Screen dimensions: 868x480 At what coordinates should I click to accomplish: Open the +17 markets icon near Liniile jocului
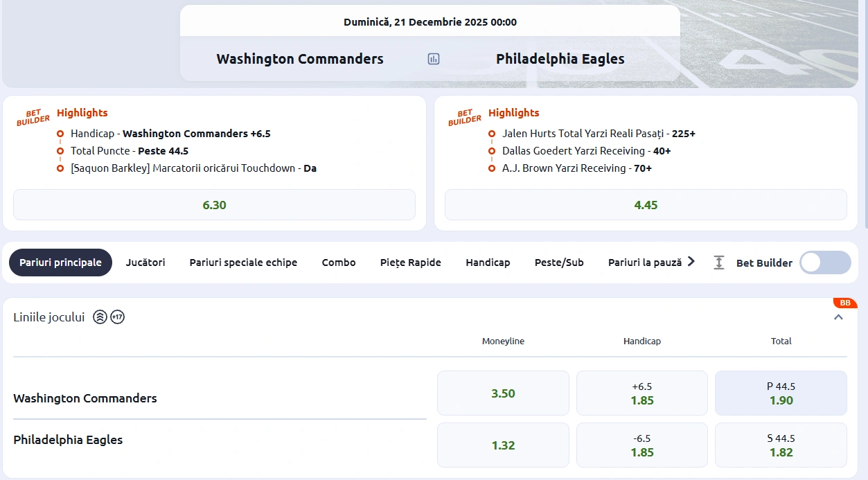(117, 317)
